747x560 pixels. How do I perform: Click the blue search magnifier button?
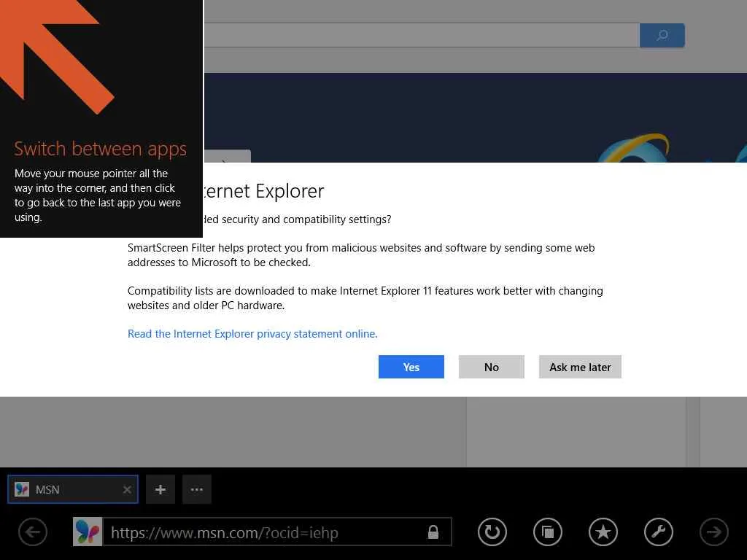click(662, 35)
